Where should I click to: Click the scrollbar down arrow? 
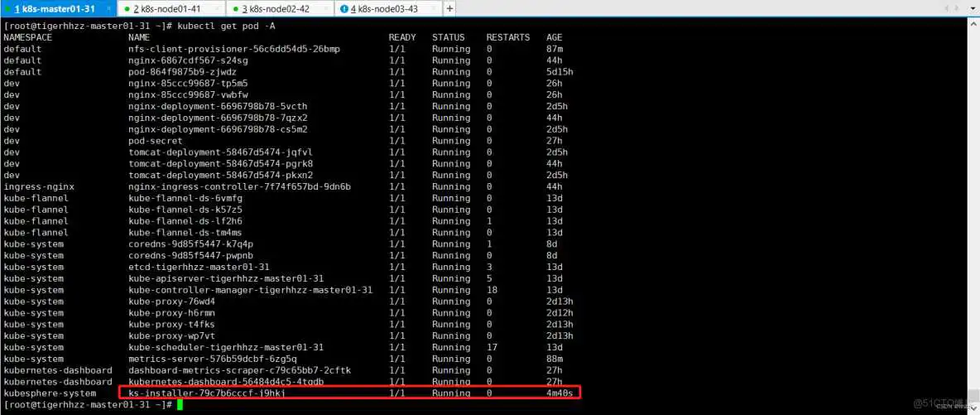[973, 408]
